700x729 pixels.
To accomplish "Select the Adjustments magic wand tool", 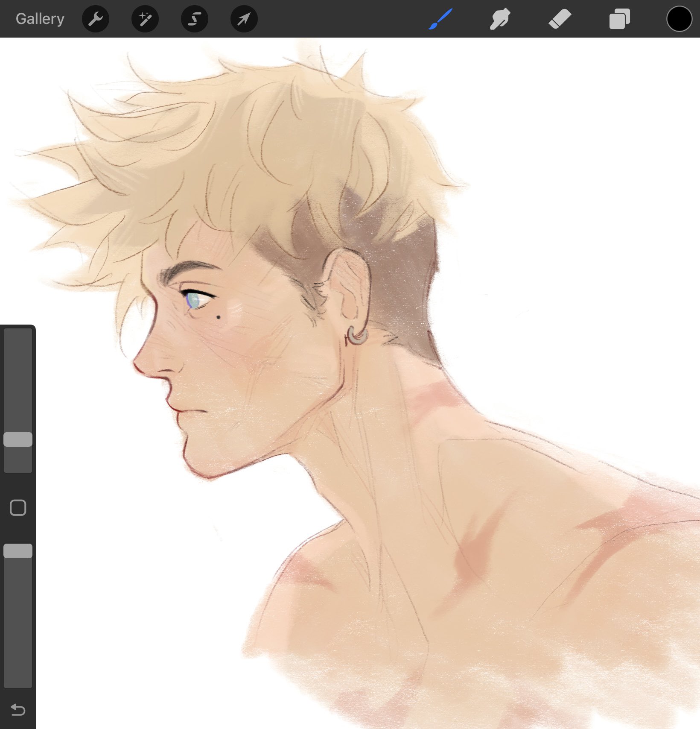I will (x=145, y=18).
